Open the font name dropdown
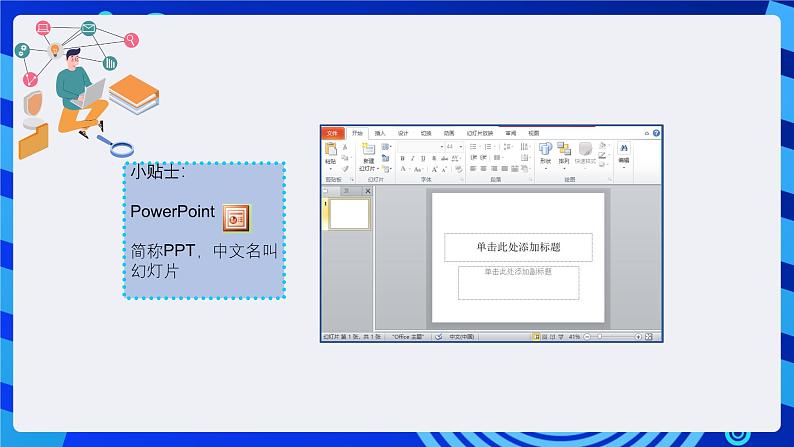The image size is (794, 447). click(x=442, y=147)
